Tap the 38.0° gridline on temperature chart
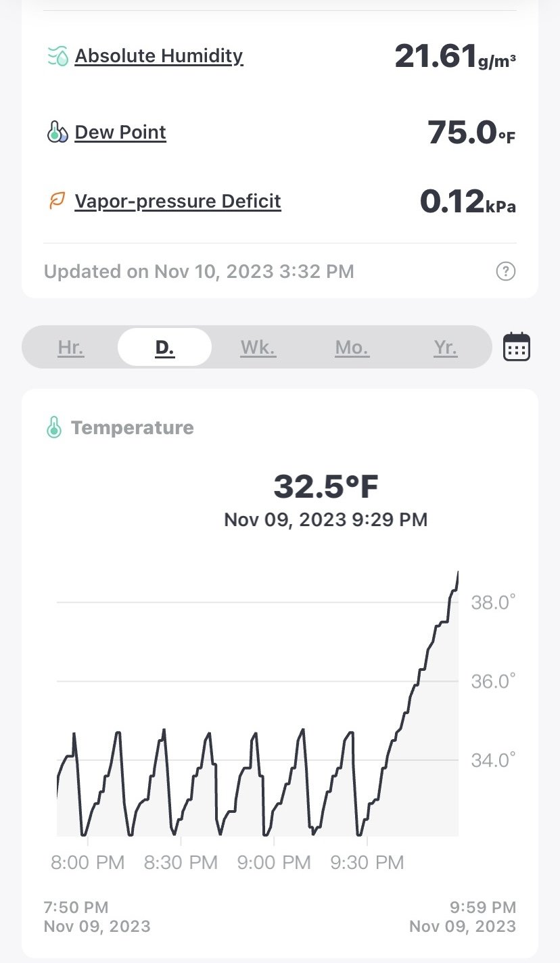Screen dimensions: 560x963 [257, 602]
